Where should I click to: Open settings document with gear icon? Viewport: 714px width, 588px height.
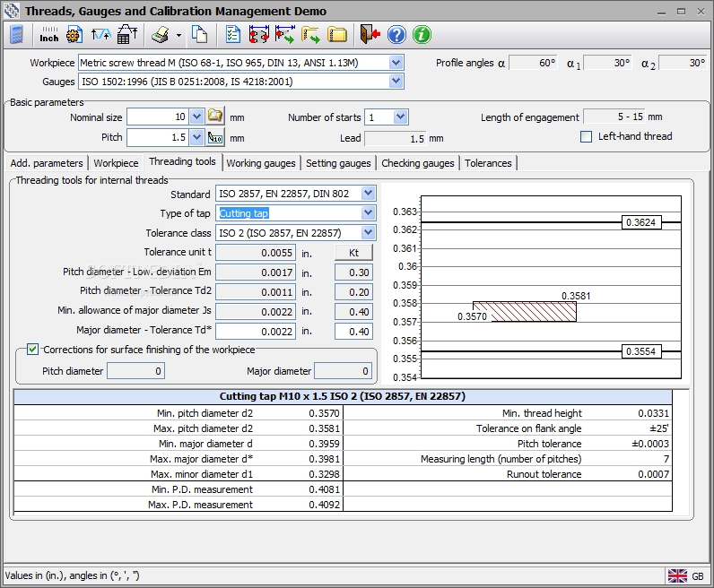74,35
